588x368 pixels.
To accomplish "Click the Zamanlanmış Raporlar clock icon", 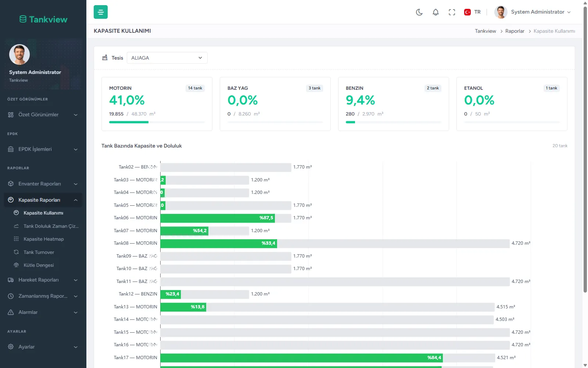I will click(x=11, y=296).
